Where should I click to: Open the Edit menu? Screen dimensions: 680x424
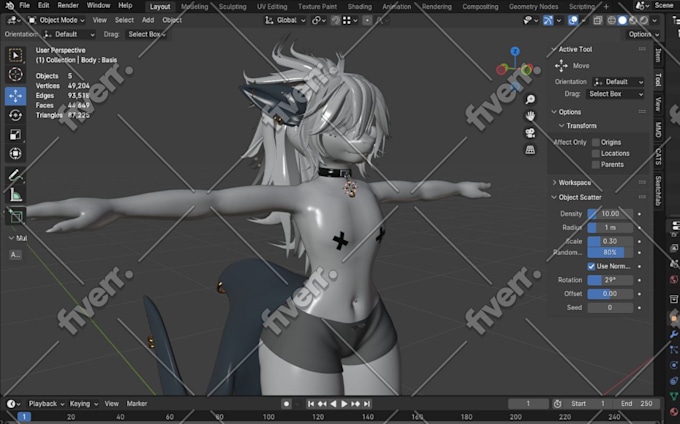(43, 6)
